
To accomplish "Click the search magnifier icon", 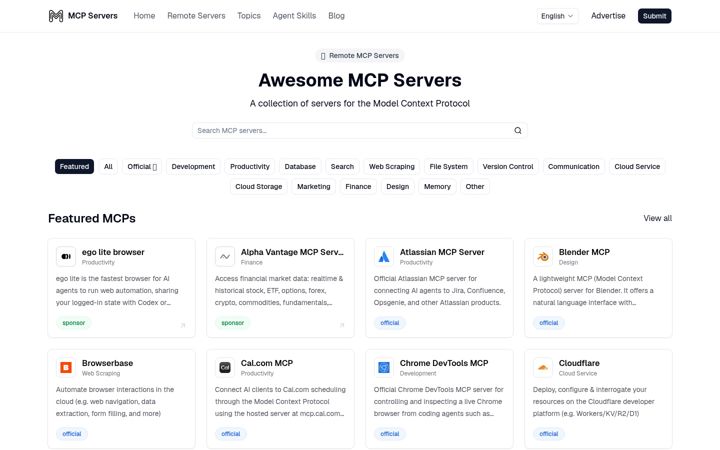I will point(518,130).
